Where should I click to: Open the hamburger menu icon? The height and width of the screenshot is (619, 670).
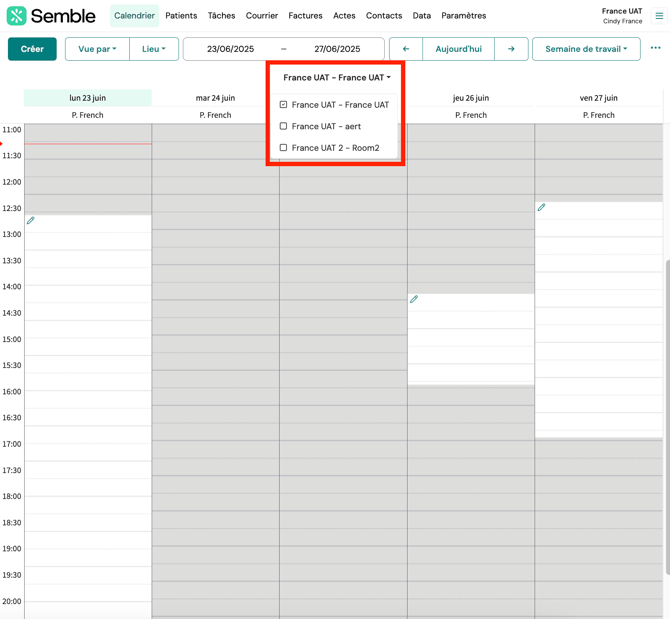[659, 16]
